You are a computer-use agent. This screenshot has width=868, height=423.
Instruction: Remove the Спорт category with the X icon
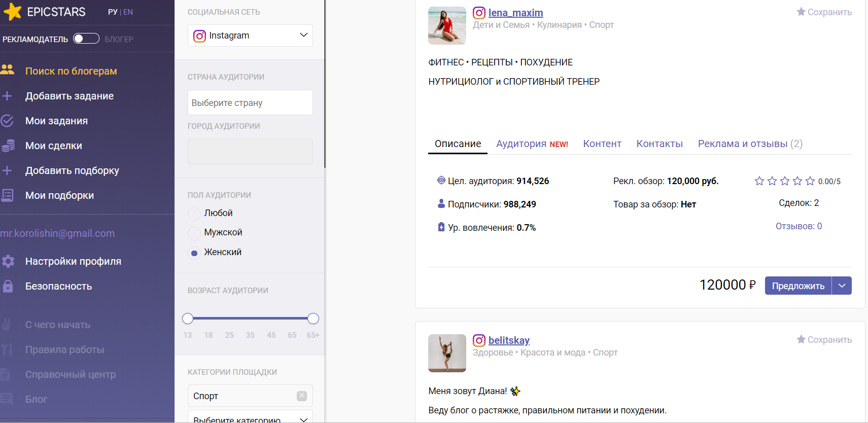302,396
